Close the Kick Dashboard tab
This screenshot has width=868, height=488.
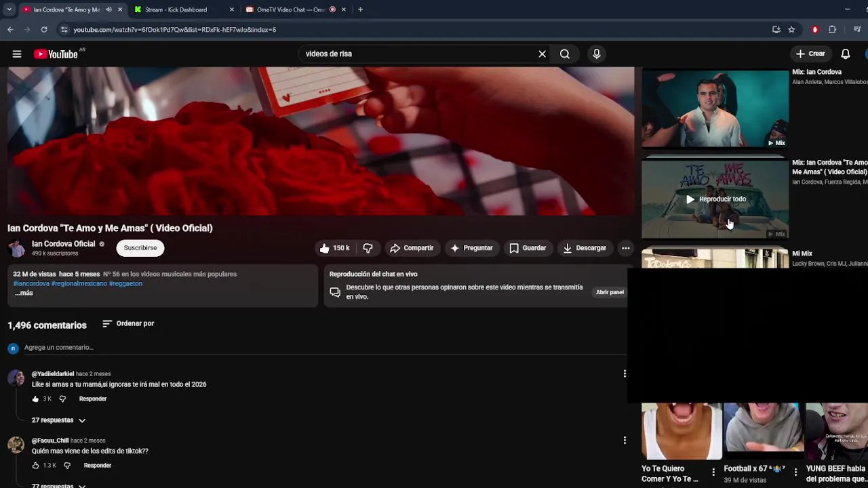(232, 9)
